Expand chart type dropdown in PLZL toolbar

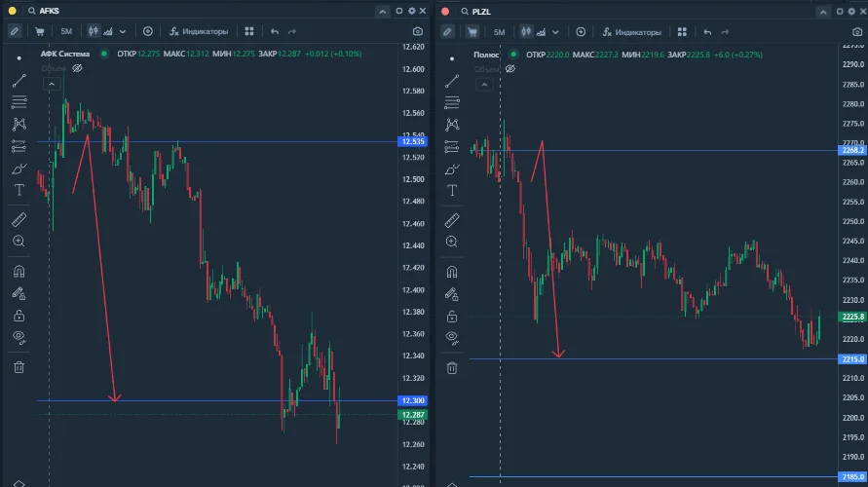tap(556, 33)
